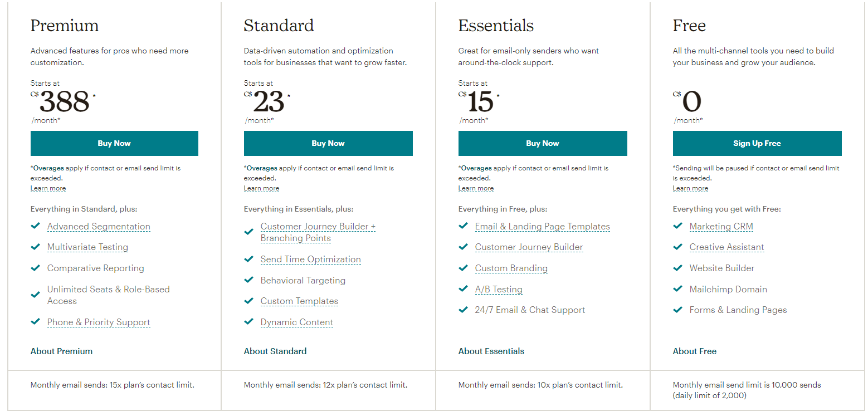Buy the Standard plan now

click(x=328, y=143)
